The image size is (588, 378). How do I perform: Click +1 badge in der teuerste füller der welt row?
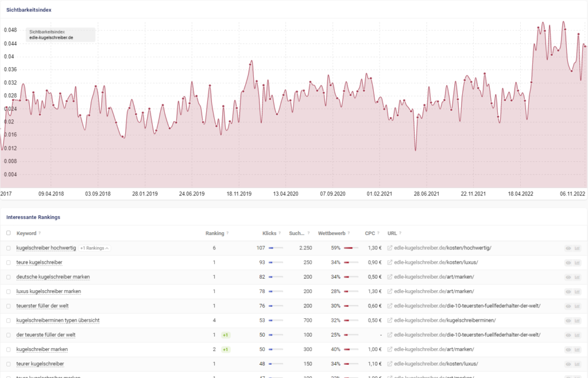coord(225,335)
